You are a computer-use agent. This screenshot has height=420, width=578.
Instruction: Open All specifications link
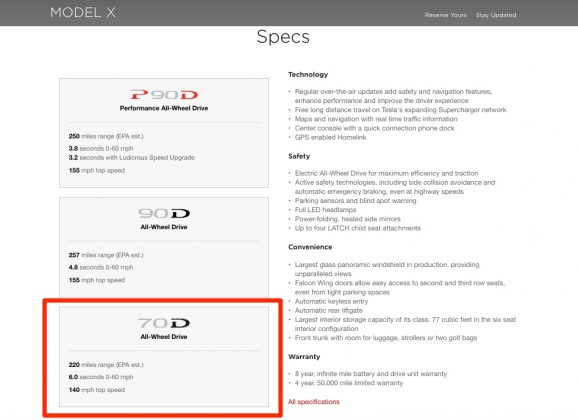click(x=314, y=402)
